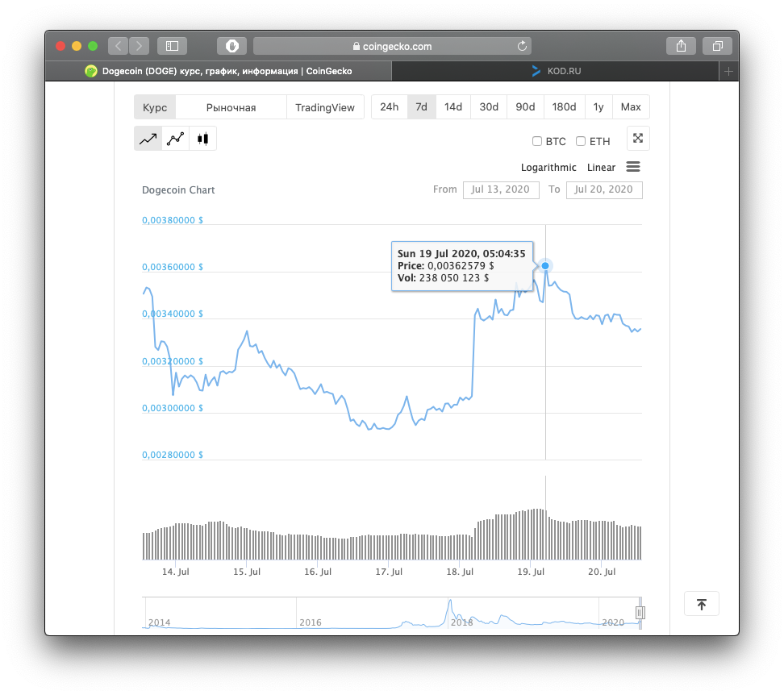
Task: Select the TradingView chart tab
Action: click(325, 107)
